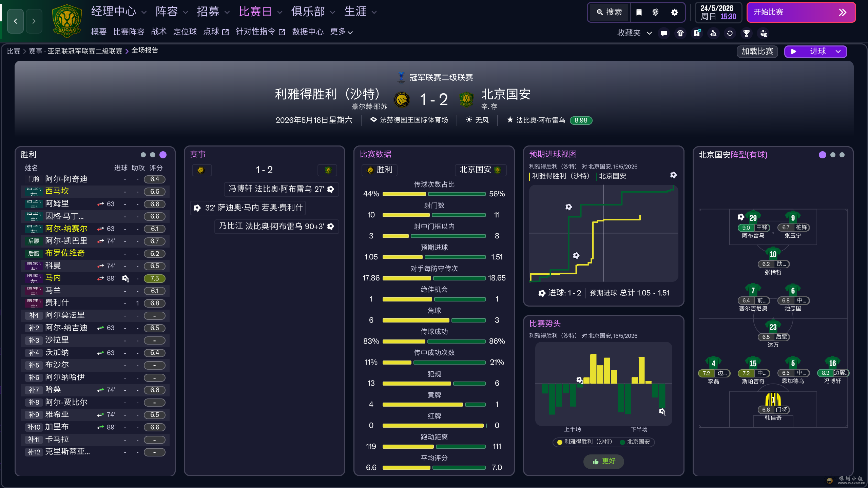Click the 加载比赛 button

tap(757, 52)
